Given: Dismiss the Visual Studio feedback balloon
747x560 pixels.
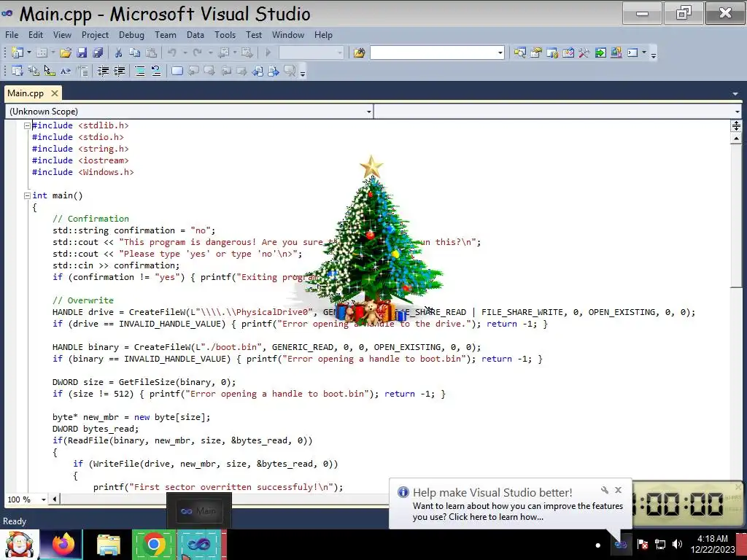Looking at the screenshot, I should (618, 490).
